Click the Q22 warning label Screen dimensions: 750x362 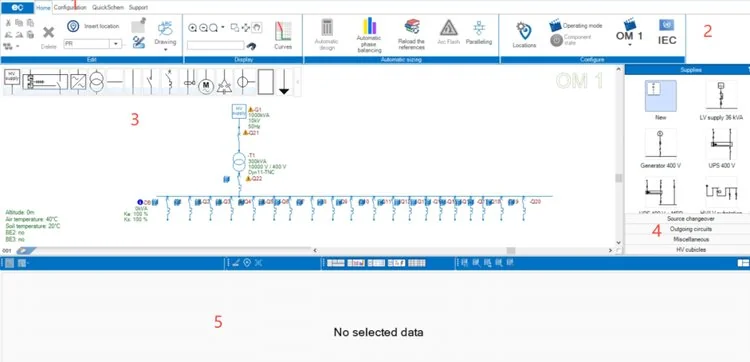[x=253, y=178]
